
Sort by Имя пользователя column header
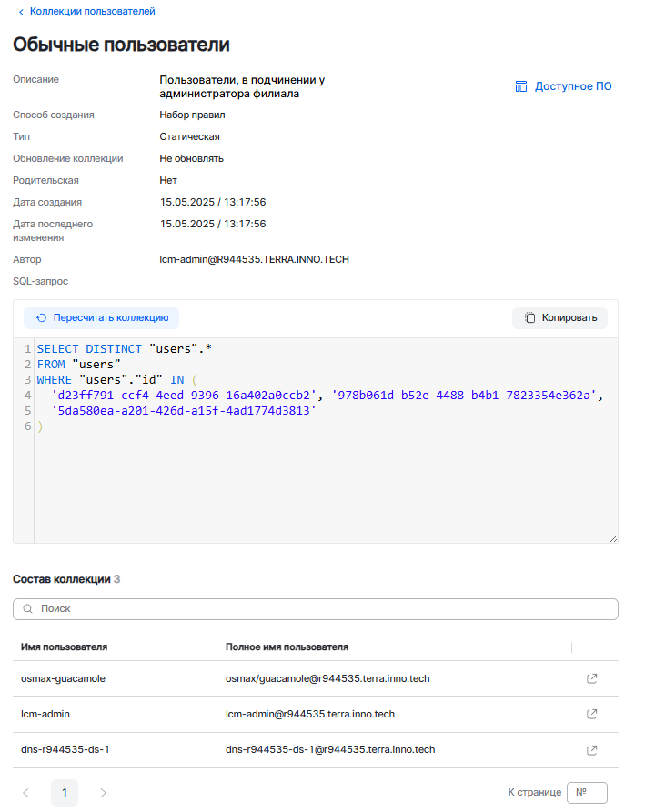click(65, 647)
